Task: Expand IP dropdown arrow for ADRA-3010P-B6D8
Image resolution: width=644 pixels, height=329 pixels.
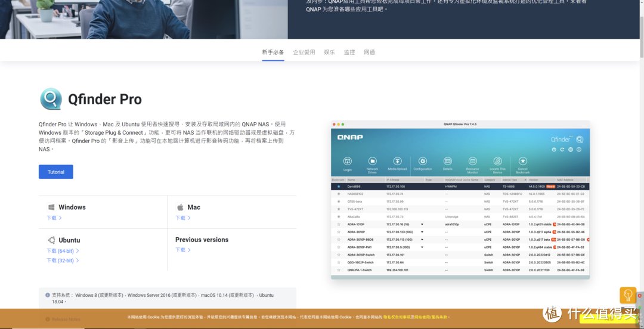Action: tap(422, 240)
